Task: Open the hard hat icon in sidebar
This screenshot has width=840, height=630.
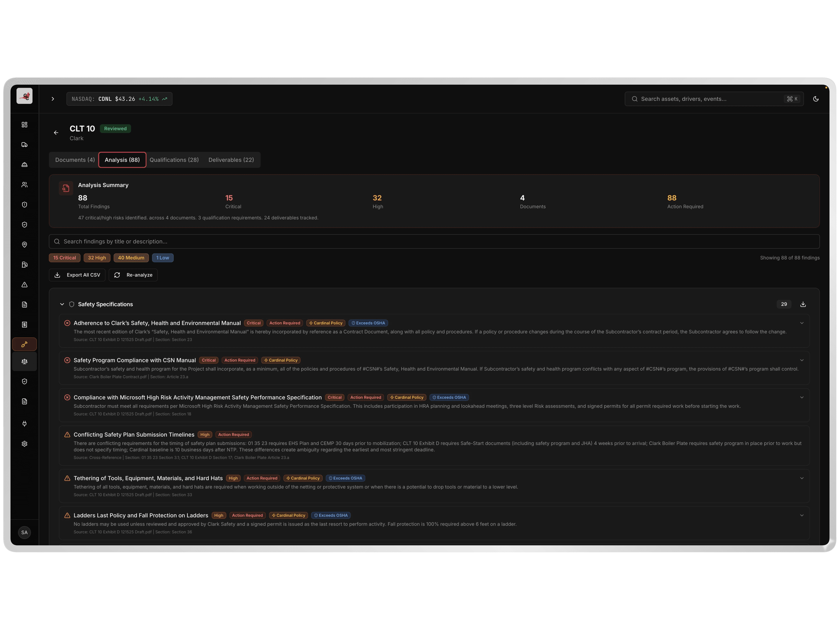Action: [24, 164]
